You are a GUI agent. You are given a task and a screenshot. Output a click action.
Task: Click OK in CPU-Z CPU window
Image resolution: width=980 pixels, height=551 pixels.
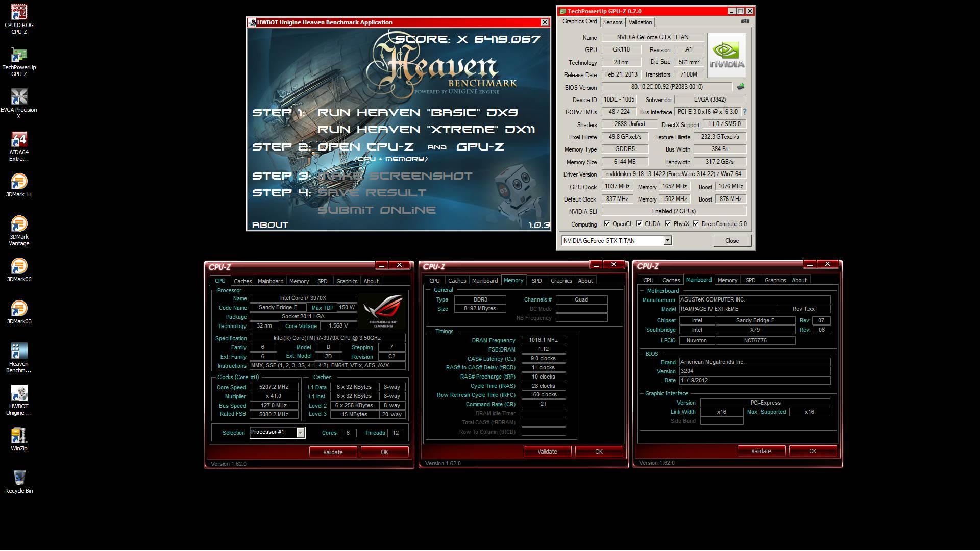tap(384, 452)
